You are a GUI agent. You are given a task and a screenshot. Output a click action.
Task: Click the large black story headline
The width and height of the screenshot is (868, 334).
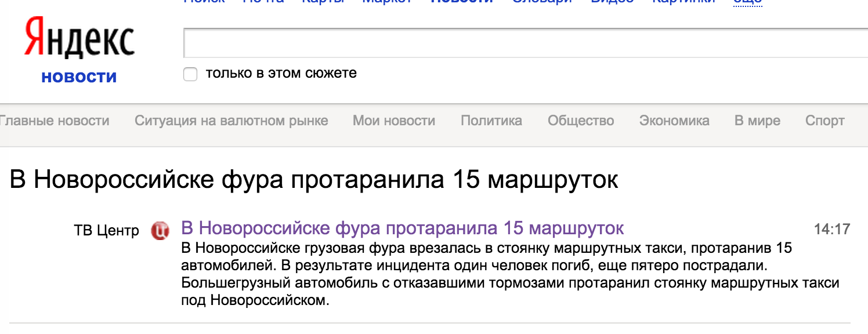pos(314,180)
